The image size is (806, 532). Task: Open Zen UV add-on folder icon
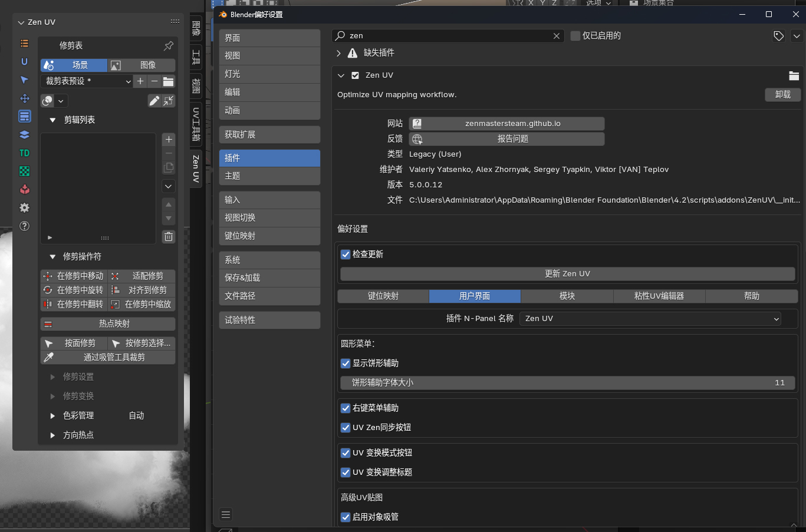pos(794,75)
